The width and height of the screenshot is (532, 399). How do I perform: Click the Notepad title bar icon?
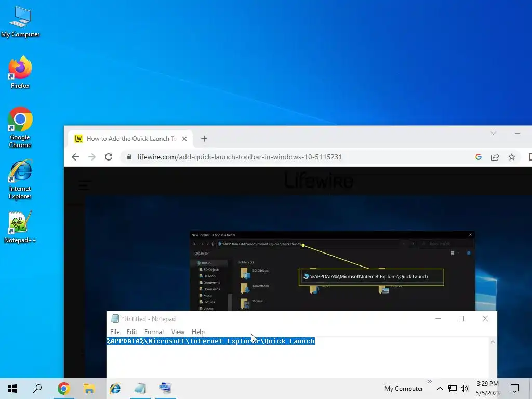coord(115,318)
